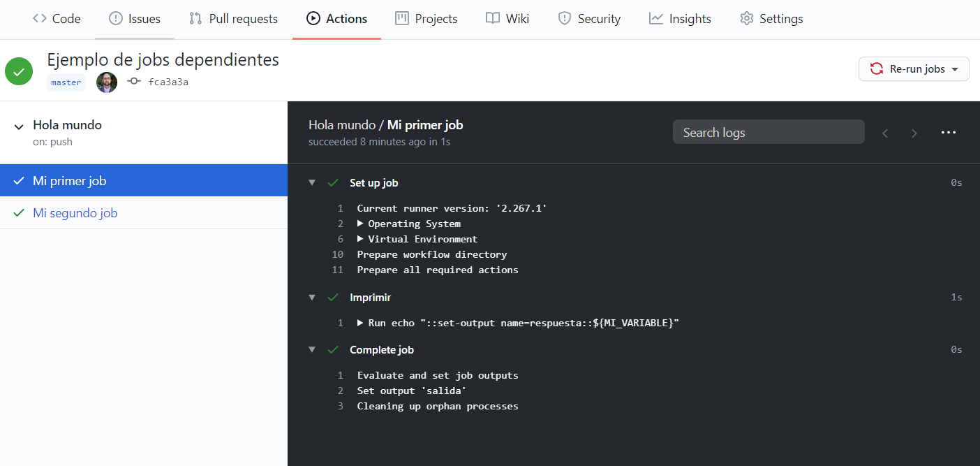Click the Set up job success checkmark

pos(333,183)
